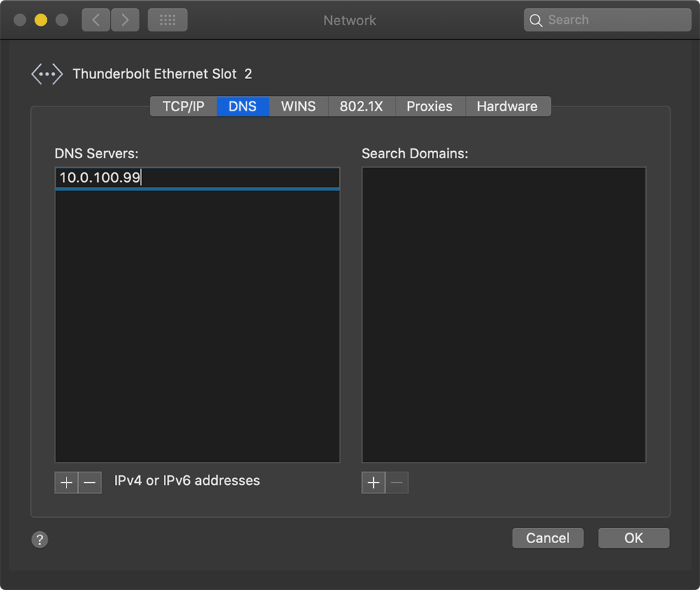This screenshot has width=700, height=590.
Task: Go forward with the right chevron button
Action: pos(125,20)
